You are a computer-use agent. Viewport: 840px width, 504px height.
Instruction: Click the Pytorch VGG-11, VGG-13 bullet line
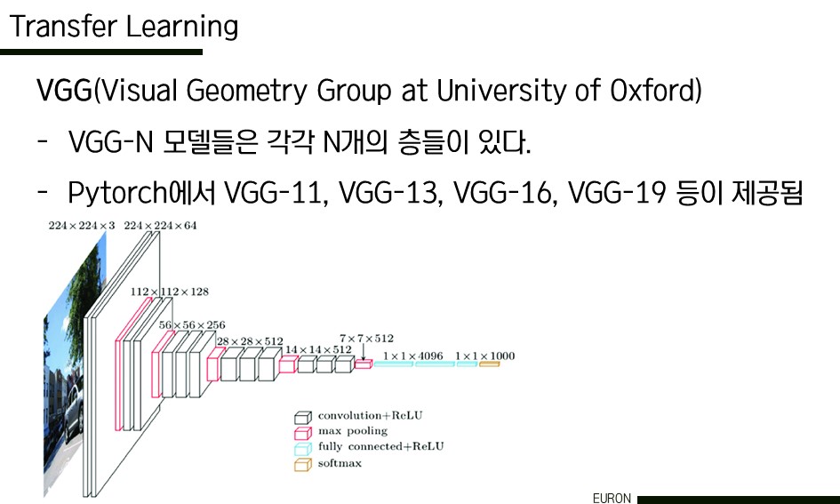coord(435,193)
